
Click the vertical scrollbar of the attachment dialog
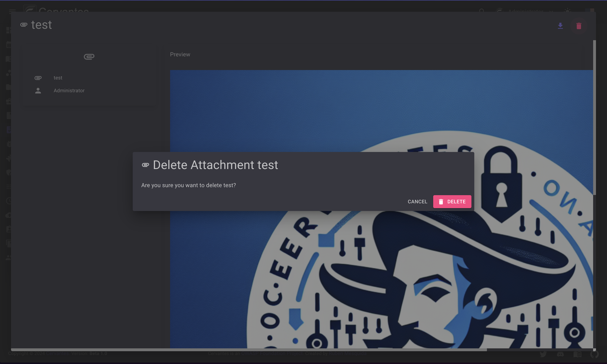(x=594, y=118)
